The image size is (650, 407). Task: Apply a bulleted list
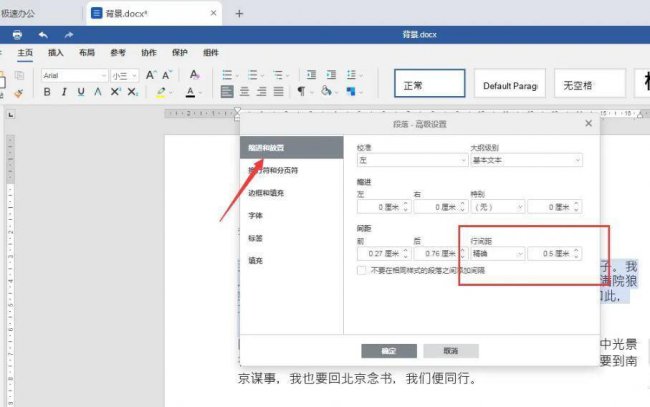227,75
